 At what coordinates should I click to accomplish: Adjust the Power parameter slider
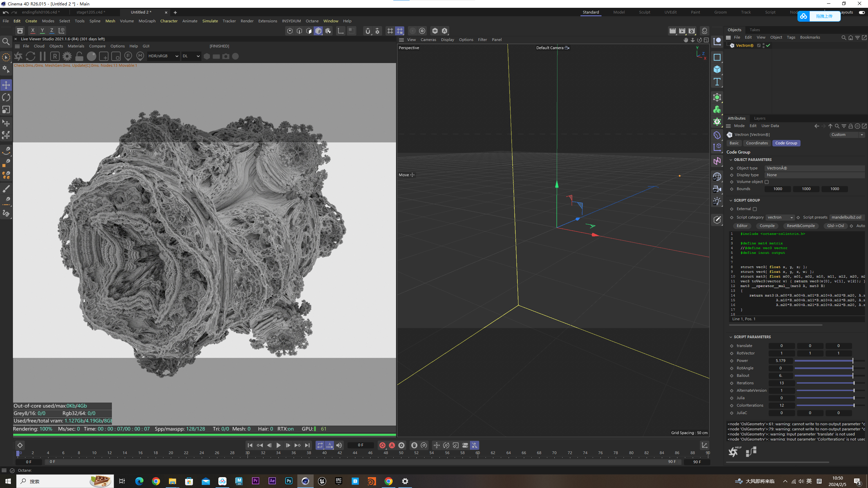point(852,361)
